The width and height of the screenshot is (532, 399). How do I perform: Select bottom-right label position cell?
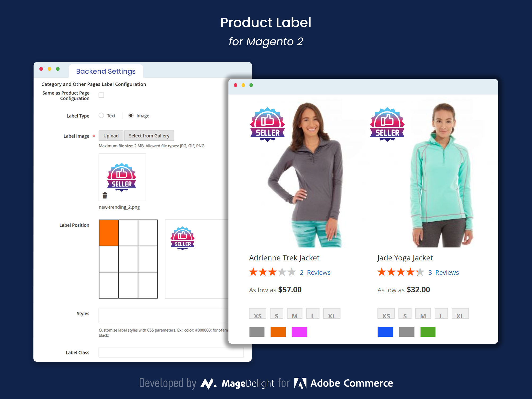148,285
